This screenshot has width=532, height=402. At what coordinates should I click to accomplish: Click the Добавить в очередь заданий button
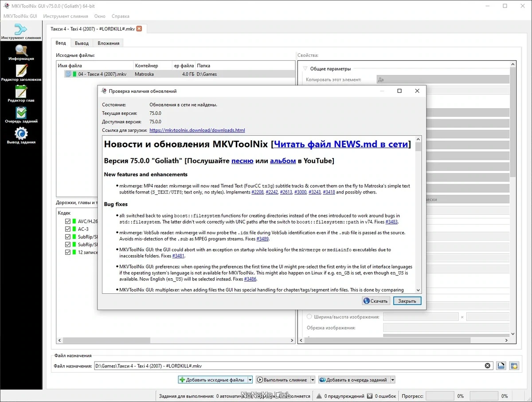click(354, 380)
